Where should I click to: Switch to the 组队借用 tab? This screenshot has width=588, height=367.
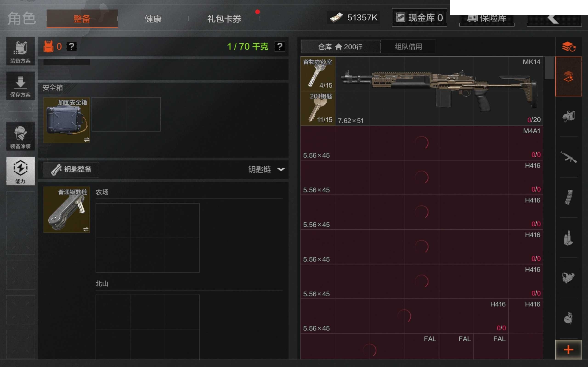point(408,47)
